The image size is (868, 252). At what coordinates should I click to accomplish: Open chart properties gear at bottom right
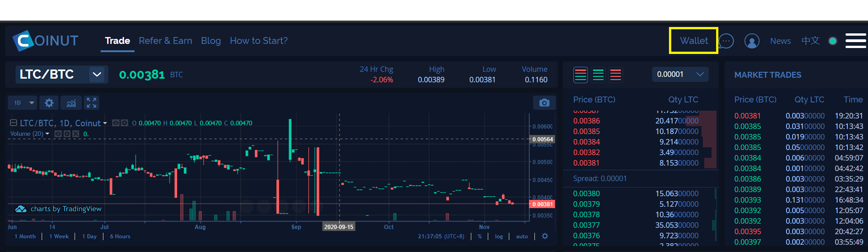coord(545,236)
